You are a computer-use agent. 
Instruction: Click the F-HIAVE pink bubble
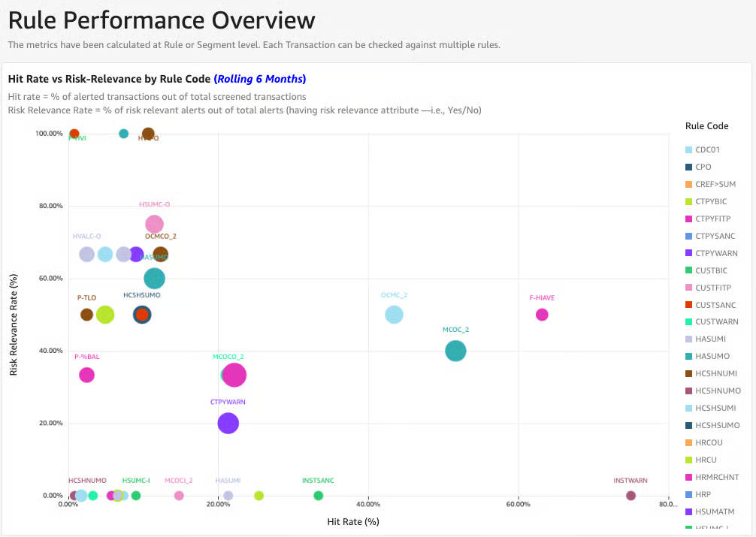[542, 315]
